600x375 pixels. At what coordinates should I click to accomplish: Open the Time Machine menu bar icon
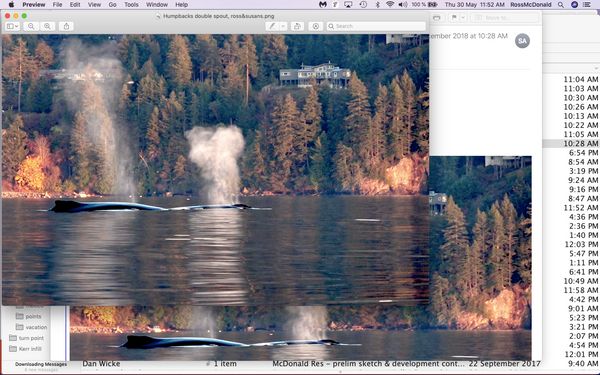(x=363, y=5)
